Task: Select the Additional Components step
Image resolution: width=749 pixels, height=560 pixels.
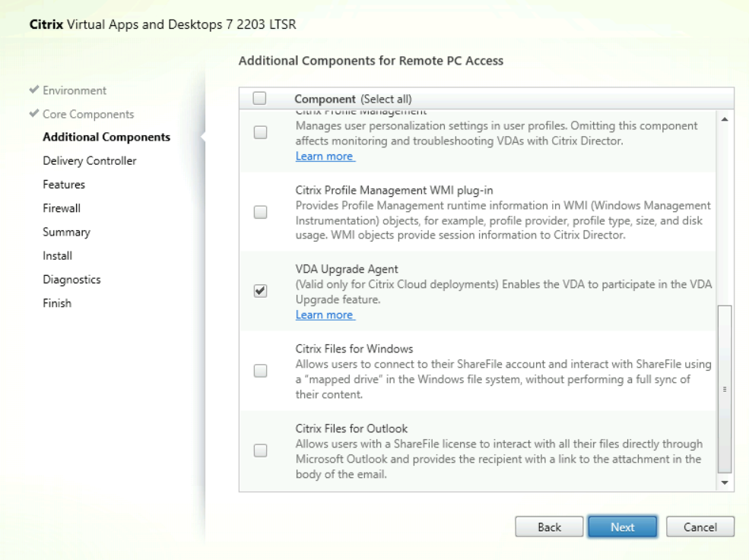Action: point(106,137)
